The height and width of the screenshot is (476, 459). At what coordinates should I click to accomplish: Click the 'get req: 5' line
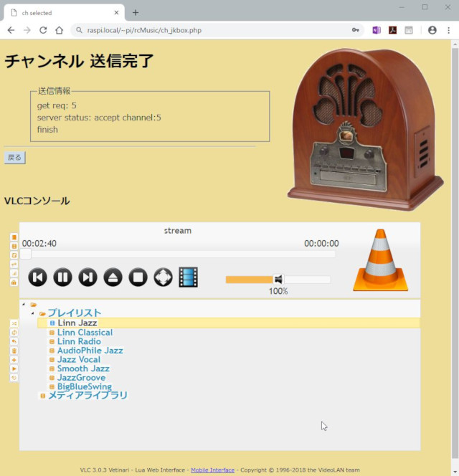[57, 105]
